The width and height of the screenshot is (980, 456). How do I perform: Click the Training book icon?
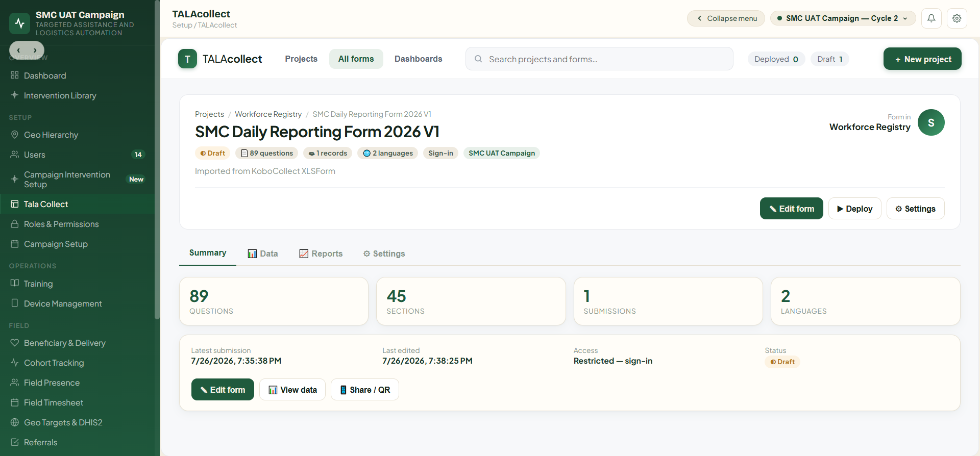14,283
